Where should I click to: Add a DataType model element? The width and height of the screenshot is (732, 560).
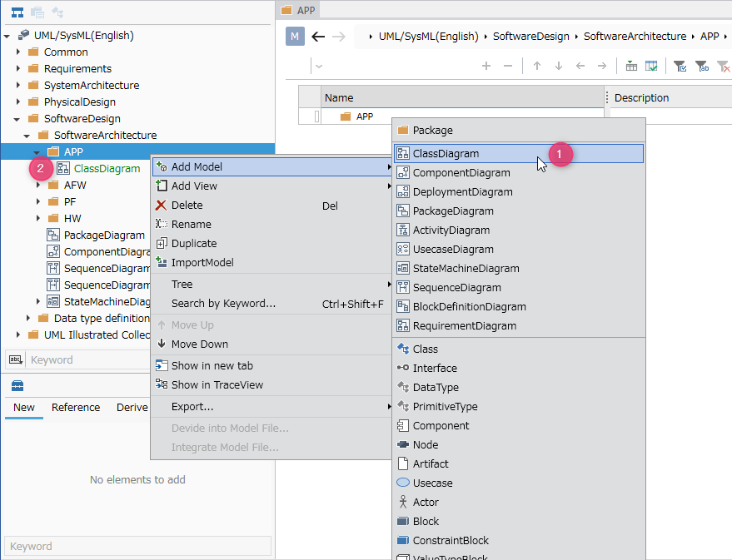(x=519, y=387)
